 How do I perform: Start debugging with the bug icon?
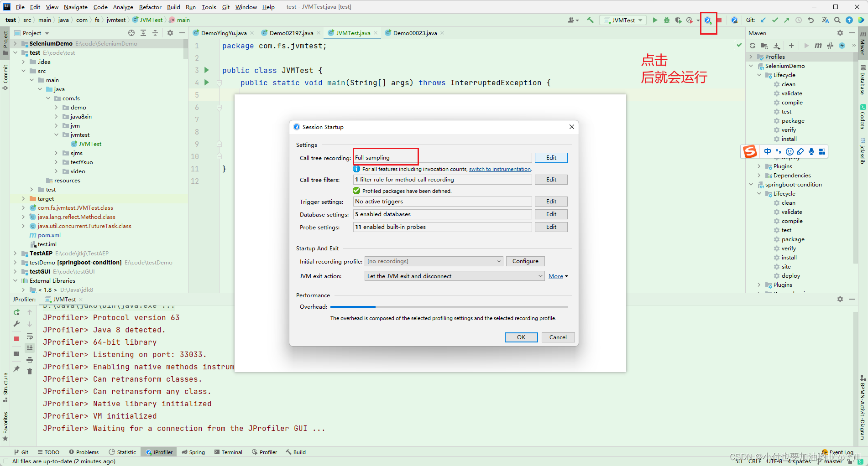[667, 20]
